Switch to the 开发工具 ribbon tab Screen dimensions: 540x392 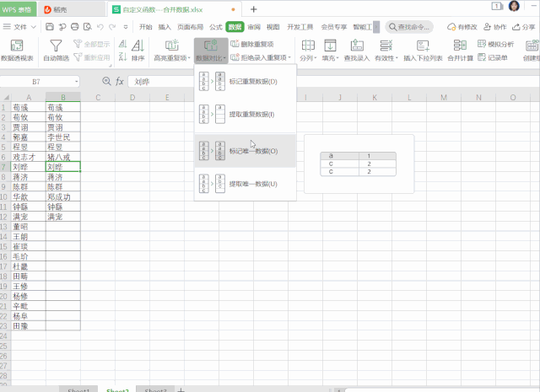[300, 27]
